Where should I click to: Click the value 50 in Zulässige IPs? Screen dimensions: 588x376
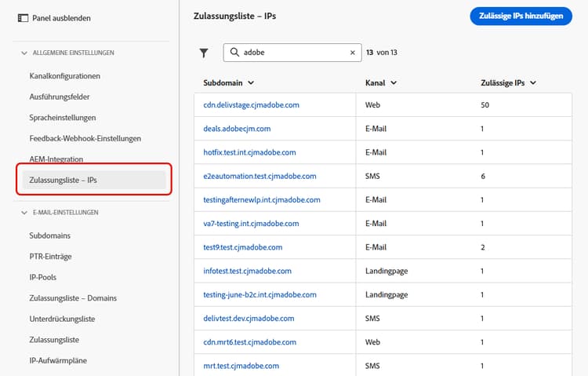coord(485,105)
